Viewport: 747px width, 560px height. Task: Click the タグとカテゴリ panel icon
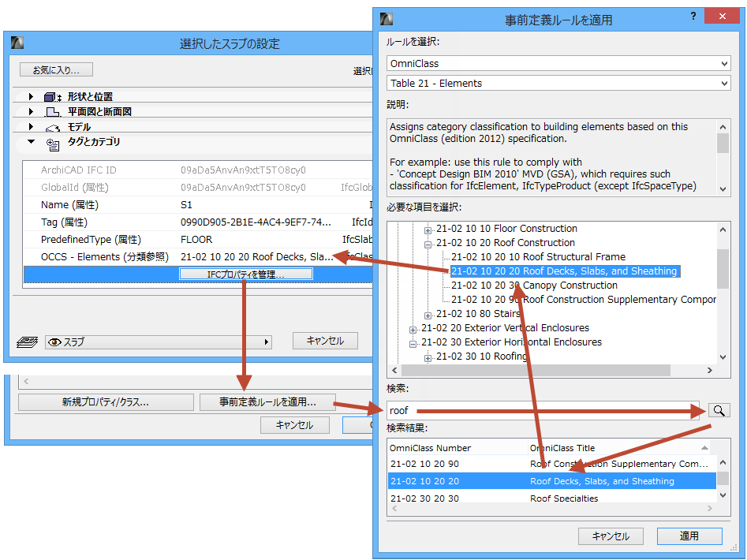(x=53, y=144)
